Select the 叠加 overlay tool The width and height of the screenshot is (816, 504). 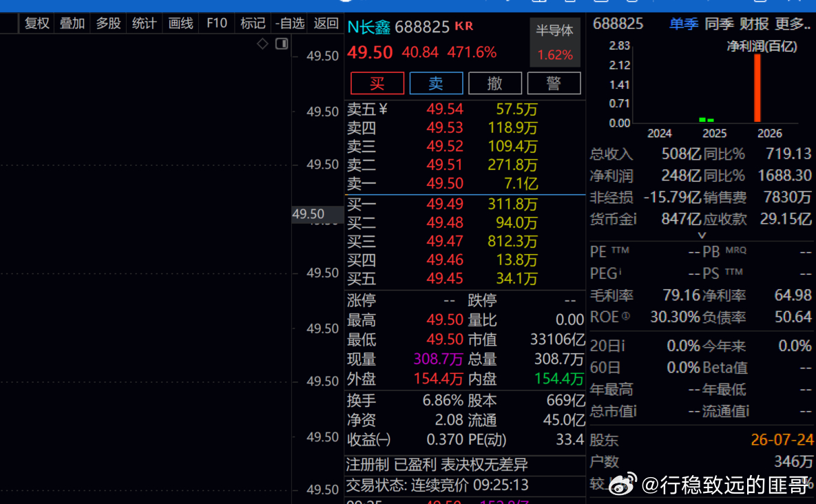[72, 23]
